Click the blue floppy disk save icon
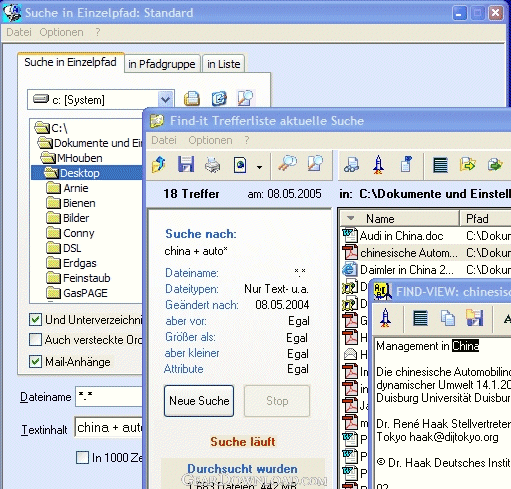 pyautogui.click(x=186, y=164)
